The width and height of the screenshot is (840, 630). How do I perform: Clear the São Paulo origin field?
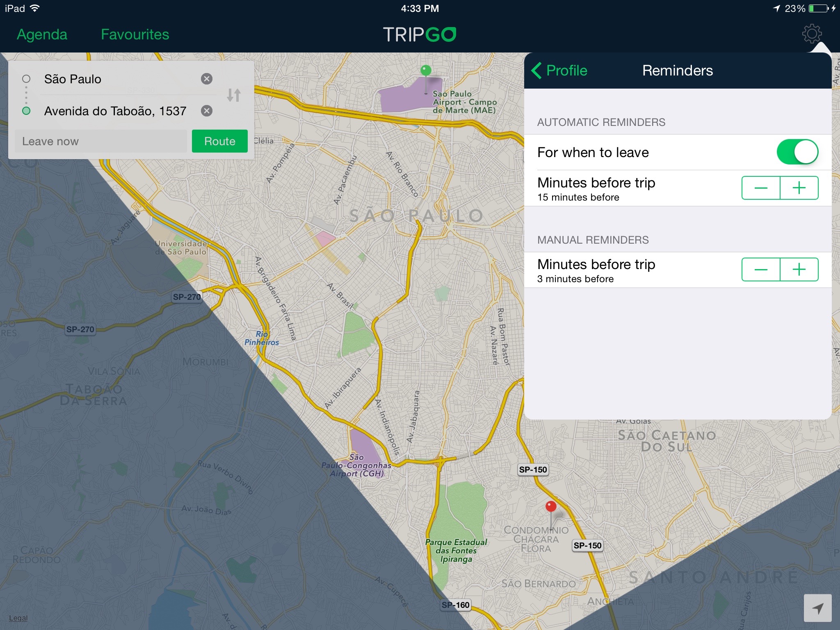[207, 79]
